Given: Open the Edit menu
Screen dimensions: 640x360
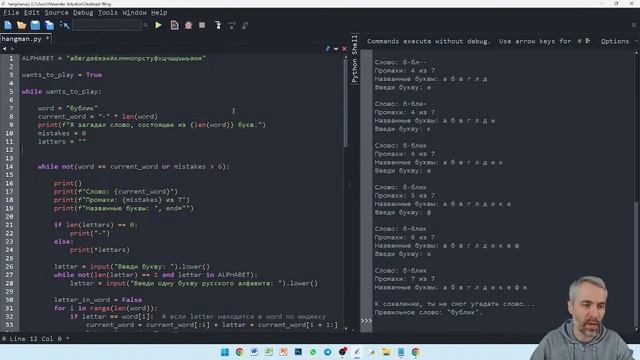Looking at the screenshot, I should (x=31, y=13).
